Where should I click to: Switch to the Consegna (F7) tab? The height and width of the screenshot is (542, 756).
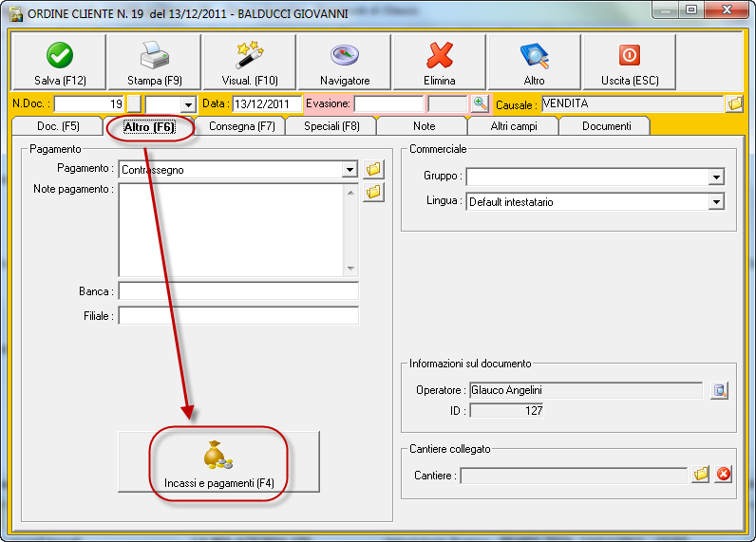pos(241,126)
